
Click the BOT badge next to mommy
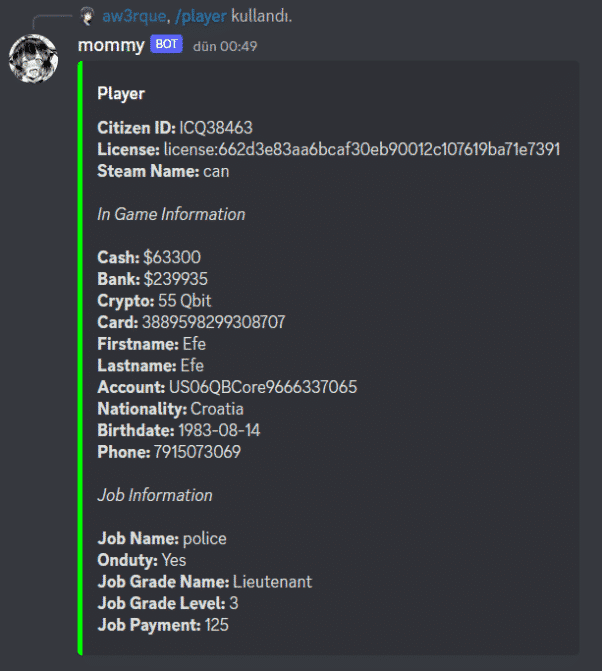166,44
